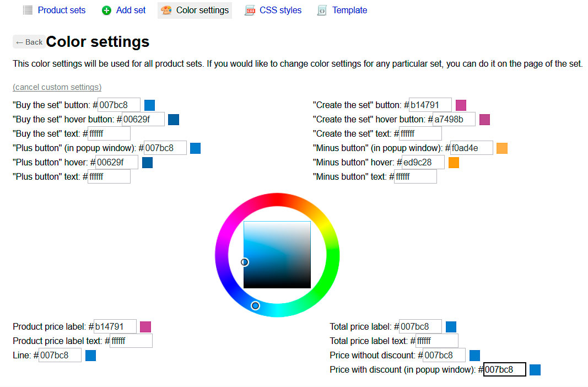
Task: Focus the Line color field
Action: coord(60,355)
